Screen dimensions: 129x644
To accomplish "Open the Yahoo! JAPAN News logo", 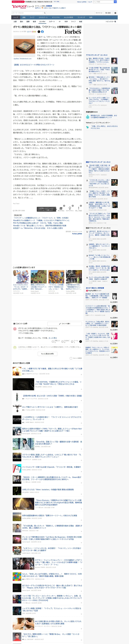I will (x=23, y=7).
